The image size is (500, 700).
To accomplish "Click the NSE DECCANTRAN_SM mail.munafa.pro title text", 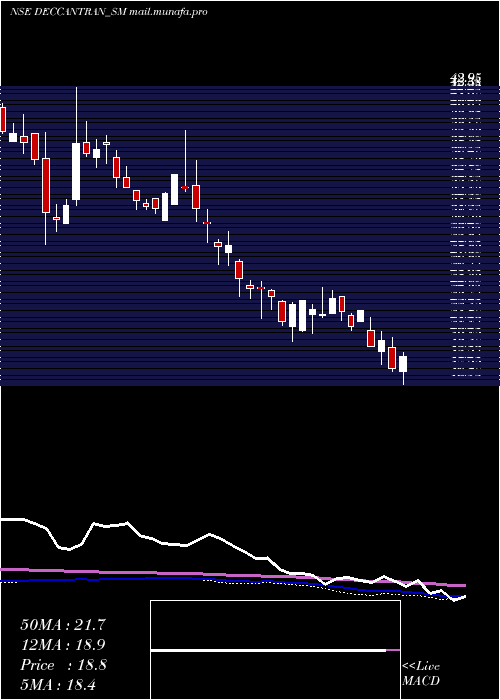I will (108, 12).
